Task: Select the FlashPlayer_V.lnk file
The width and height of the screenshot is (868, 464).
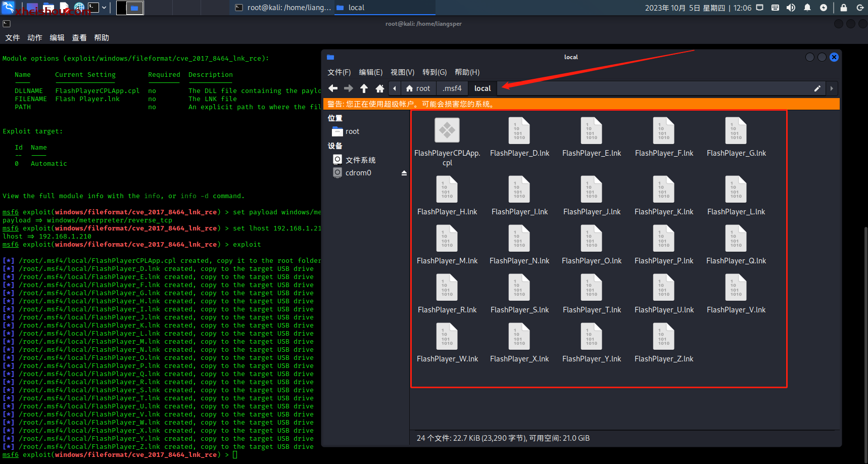Action: point(736,294)
